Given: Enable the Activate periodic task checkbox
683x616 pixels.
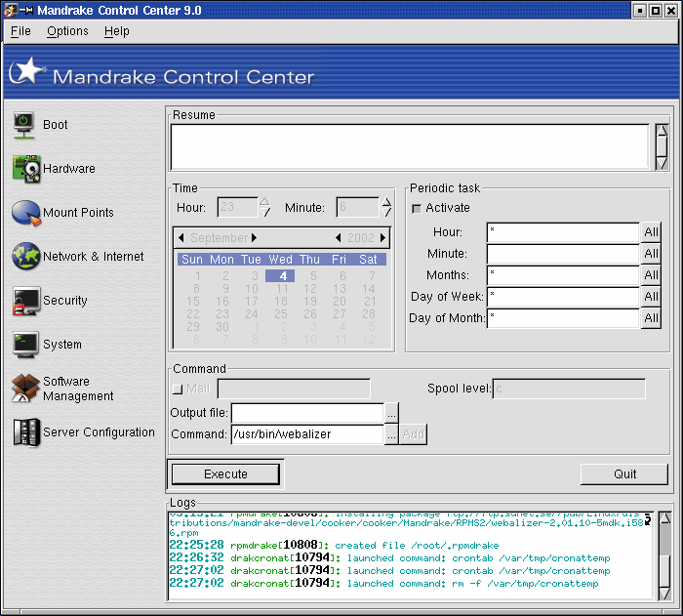Looking at the screenshot, I should (x=417, y=208).
